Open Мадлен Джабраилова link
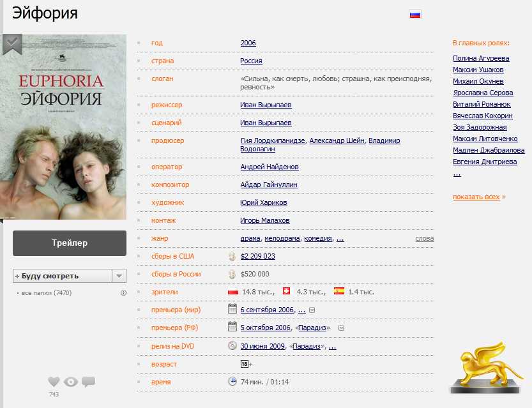532x408 pixels. point(489,150)
